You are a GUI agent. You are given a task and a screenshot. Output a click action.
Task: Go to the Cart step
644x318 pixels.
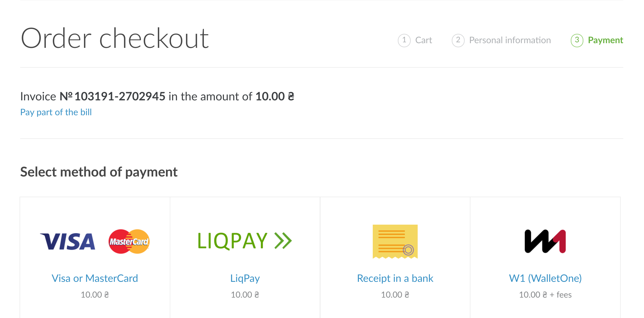tap(423, 40)
